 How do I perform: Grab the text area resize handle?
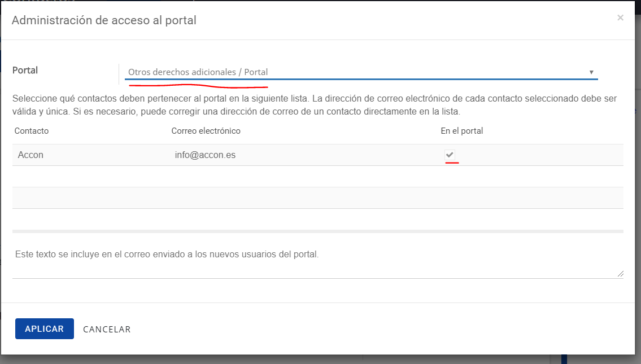pyautogui.click(x=620, y=274)
